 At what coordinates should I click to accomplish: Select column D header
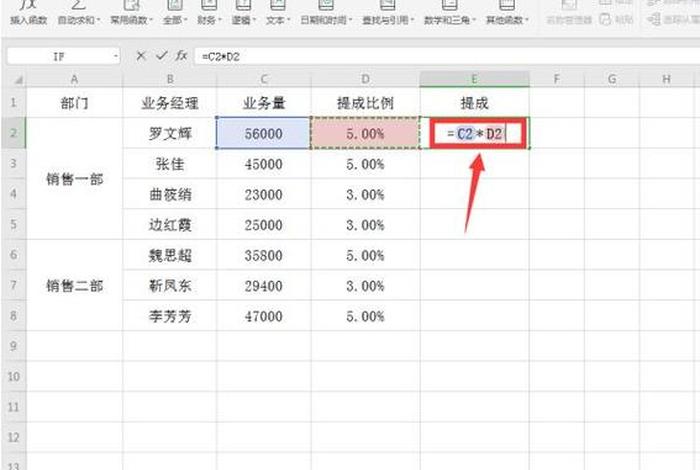coord(365,79)
